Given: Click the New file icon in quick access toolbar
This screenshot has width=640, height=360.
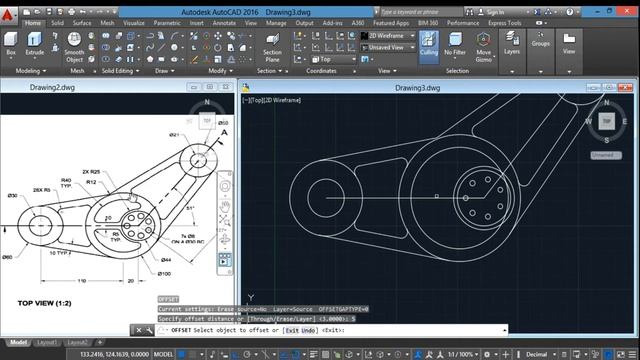Looking at the screenshot, I should 27,12.
